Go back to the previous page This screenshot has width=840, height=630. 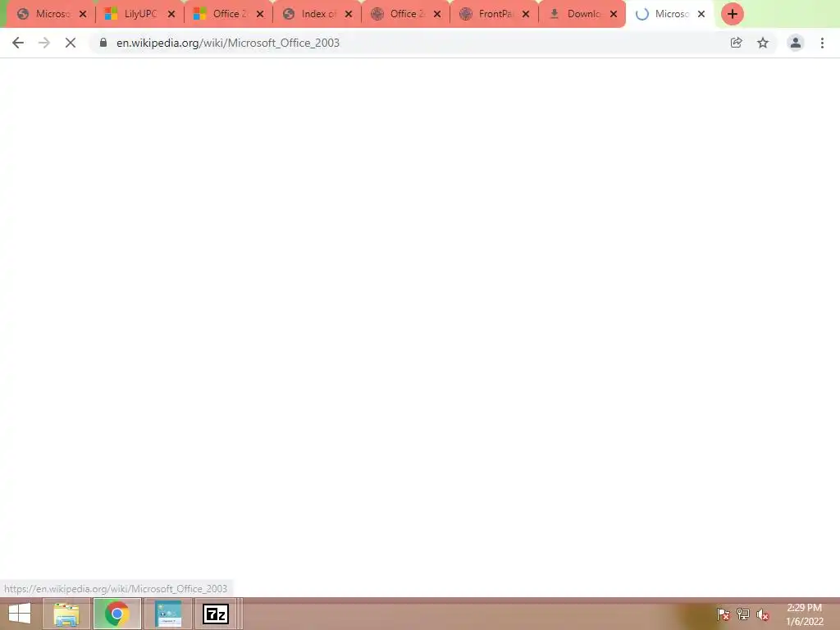18,43
